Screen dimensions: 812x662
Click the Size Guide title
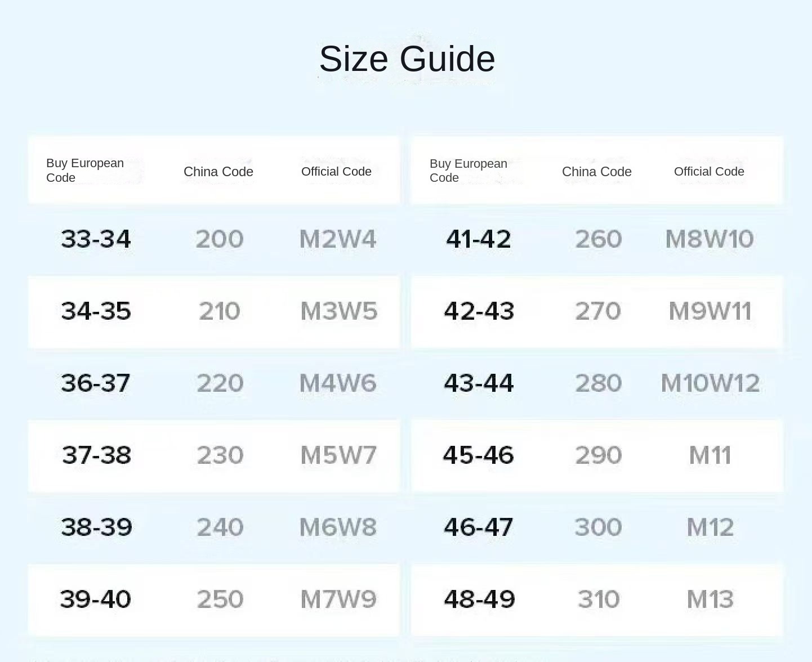407,59
